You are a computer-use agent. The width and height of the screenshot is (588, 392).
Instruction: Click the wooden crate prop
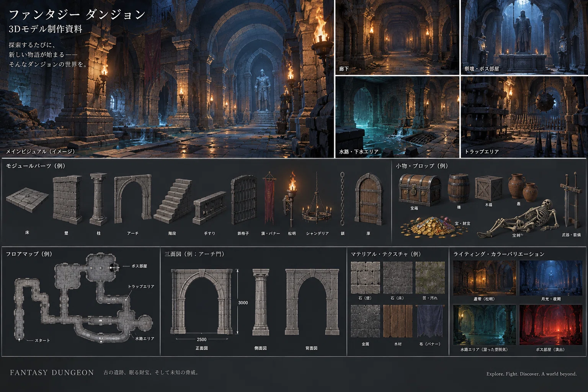[x=488, y=188]
